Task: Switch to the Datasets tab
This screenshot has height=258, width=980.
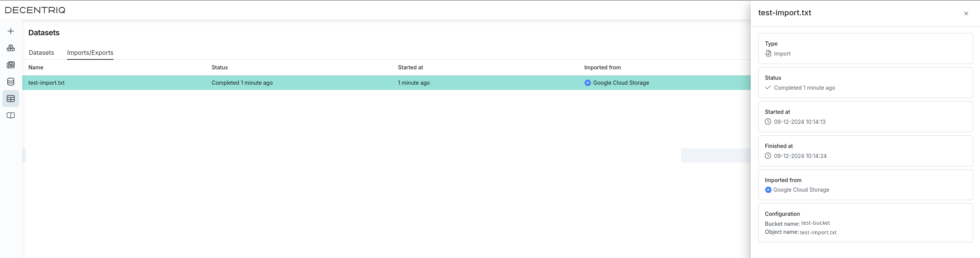Action: pyautogui.click(x=41, y=53)
